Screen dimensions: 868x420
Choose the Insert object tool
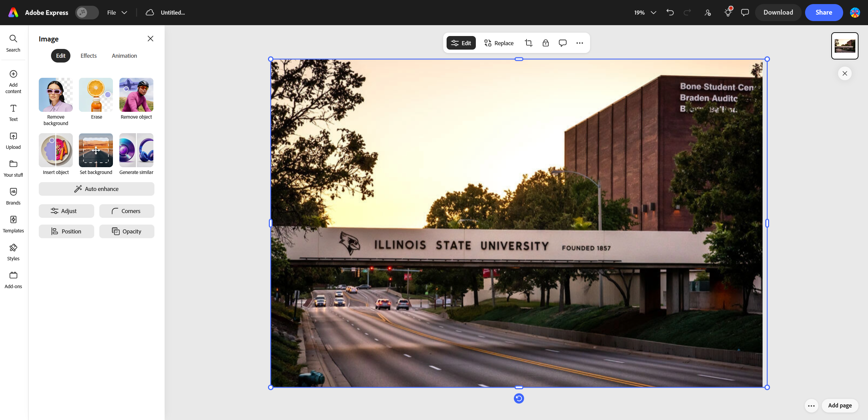[56, 154]
